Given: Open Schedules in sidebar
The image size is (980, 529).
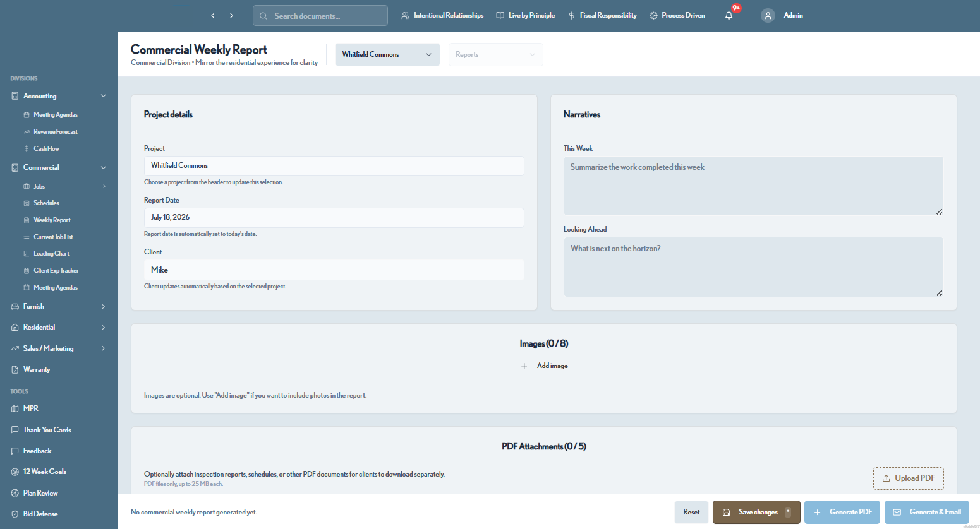Looking at the screenshot, I should point(46,203).
